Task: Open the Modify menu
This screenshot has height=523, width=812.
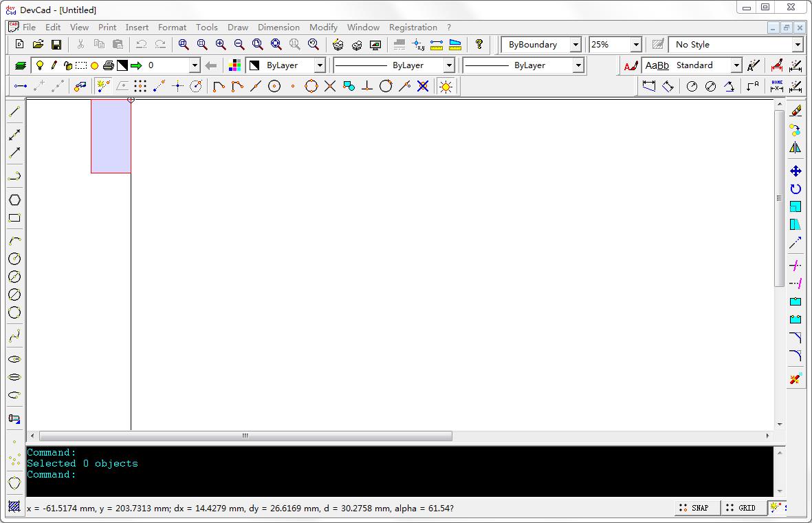Action: pos(323,28)
